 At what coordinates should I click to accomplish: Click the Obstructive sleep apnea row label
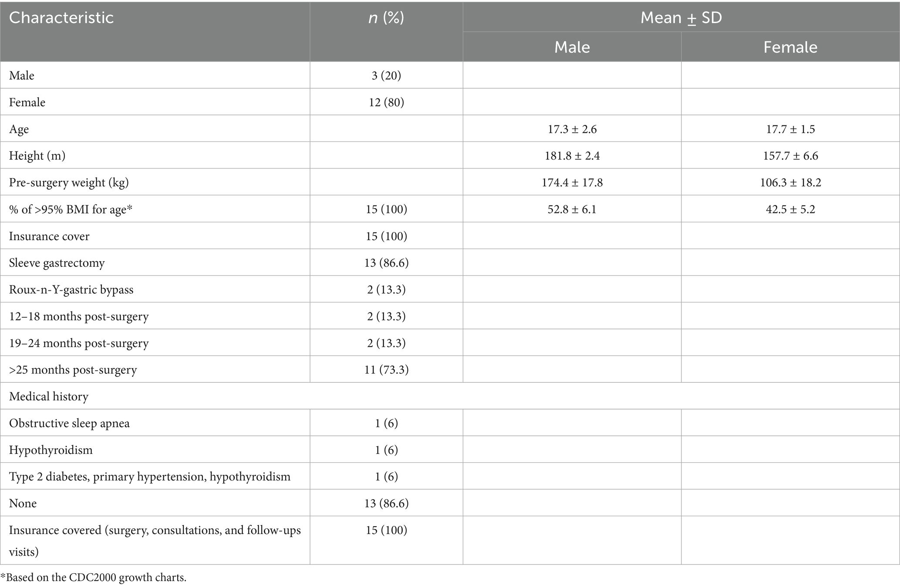click(69, 423)
